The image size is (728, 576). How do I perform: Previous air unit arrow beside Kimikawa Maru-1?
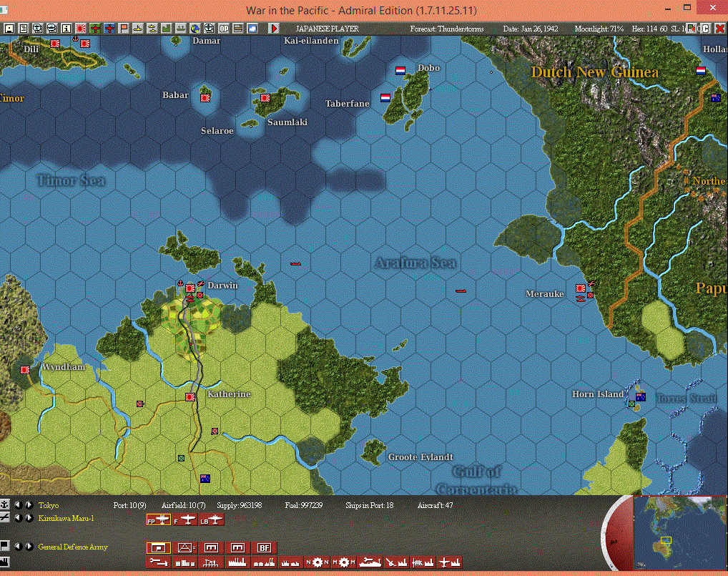tap(19, 518)
